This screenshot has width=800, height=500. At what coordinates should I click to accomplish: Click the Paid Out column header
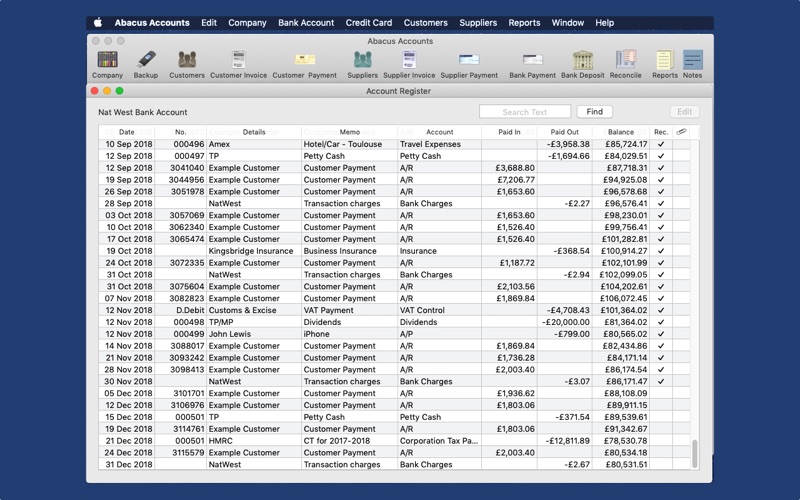point(565,132)
